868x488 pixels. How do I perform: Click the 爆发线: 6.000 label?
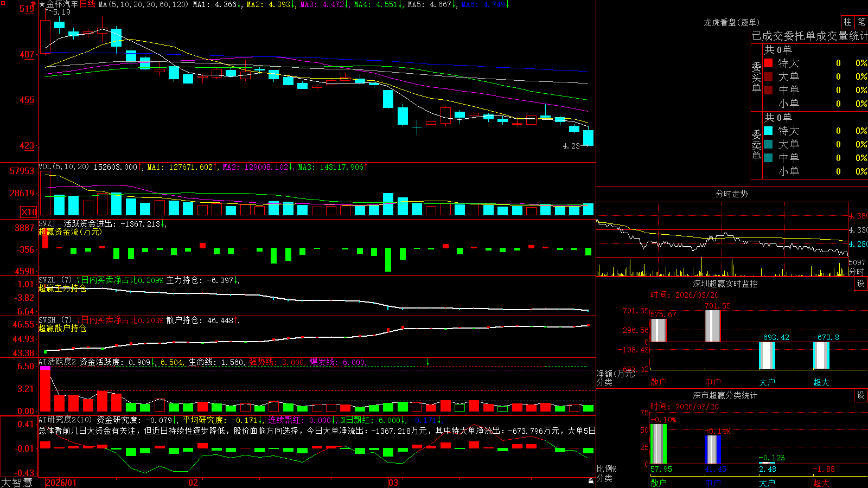[x=337, y=362]
